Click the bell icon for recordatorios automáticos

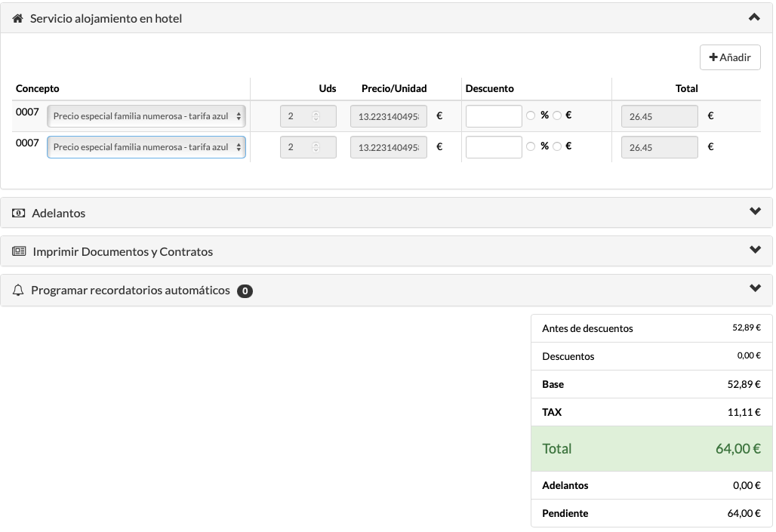pos(19,291)
